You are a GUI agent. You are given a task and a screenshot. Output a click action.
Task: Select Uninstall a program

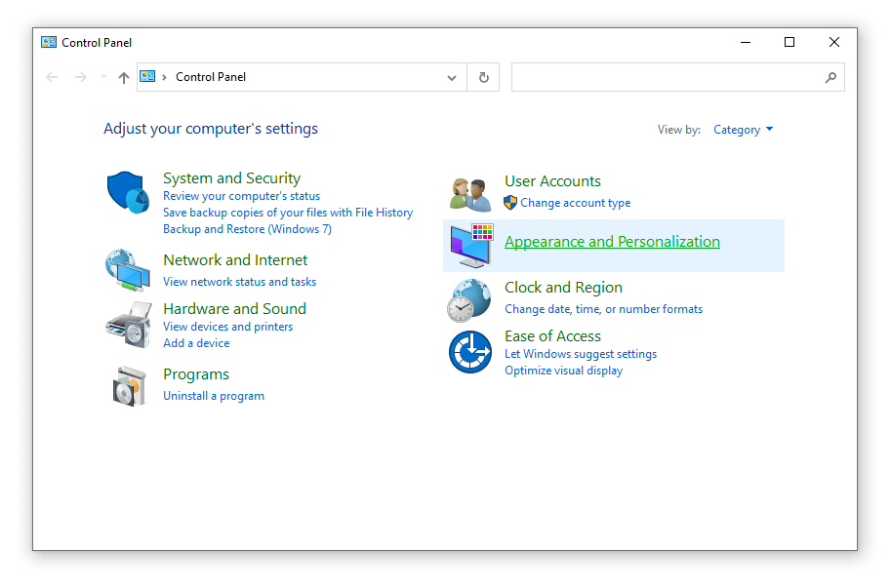[x=214, y=396]
